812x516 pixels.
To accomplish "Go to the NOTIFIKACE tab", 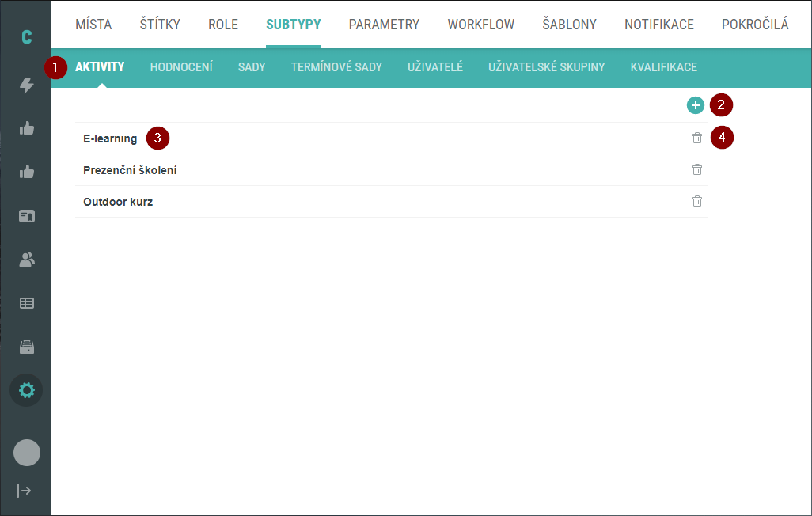I will tap(658, 25).
